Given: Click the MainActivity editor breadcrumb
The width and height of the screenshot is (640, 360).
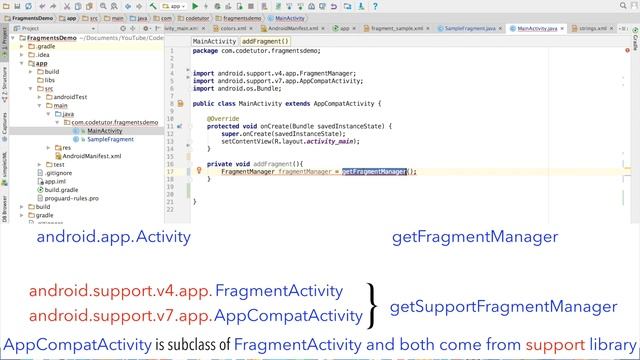Looking at the screenshot, I should 214,41.
